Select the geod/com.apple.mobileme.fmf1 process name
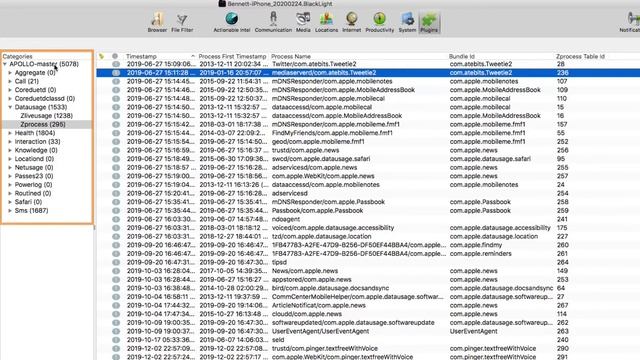Screen dimensions: 640x360 [318, 142]
